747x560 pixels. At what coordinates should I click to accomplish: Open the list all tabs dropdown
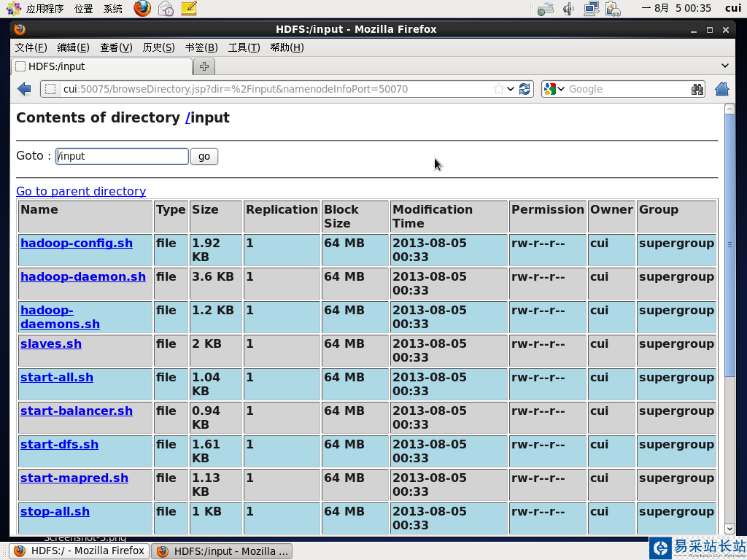coord(725,66)
